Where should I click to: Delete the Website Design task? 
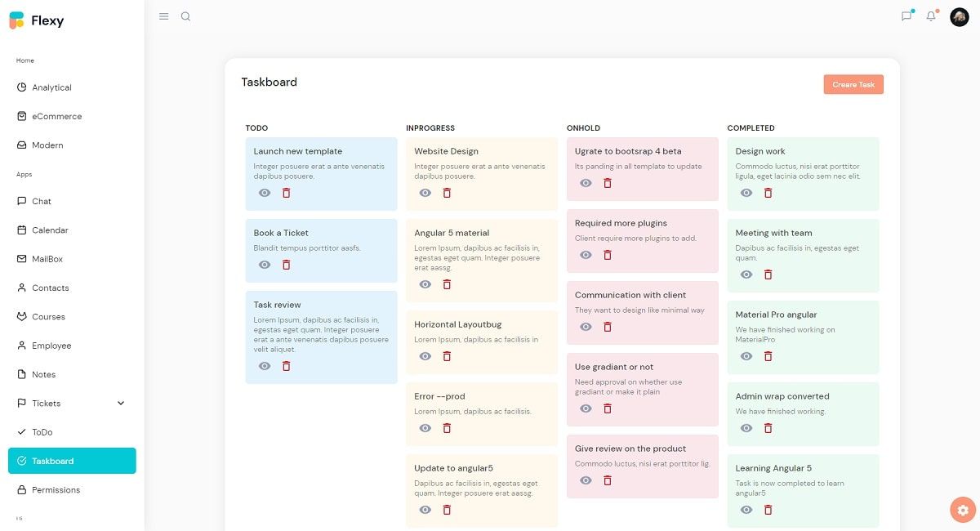[446, 193]
